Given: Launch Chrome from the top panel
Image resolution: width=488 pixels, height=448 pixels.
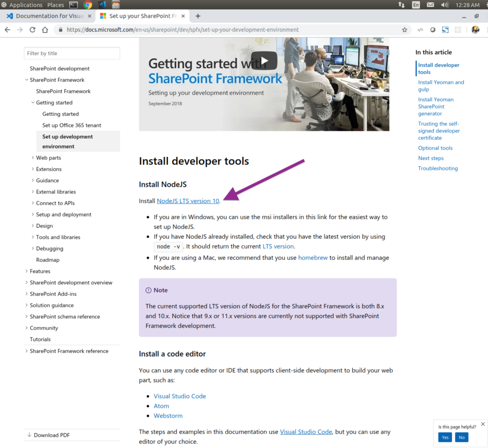Looking at the screenshot, I should pos(88,5).
